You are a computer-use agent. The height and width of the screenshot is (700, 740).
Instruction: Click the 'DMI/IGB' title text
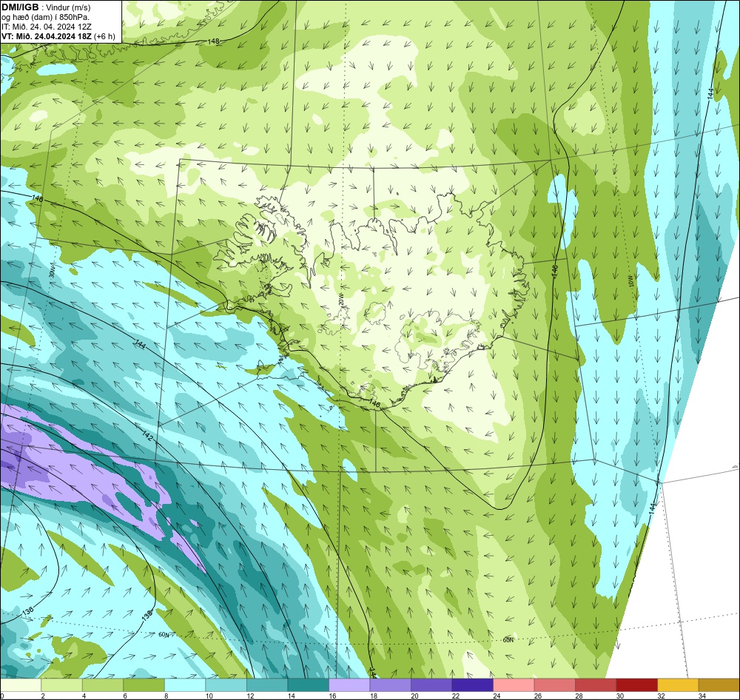pos(20,7)
